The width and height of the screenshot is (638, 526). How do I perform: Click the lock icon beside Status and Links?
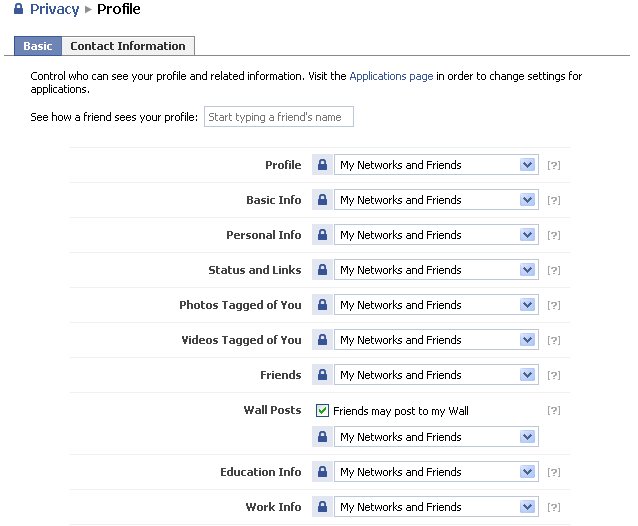[x=322, y=270]
